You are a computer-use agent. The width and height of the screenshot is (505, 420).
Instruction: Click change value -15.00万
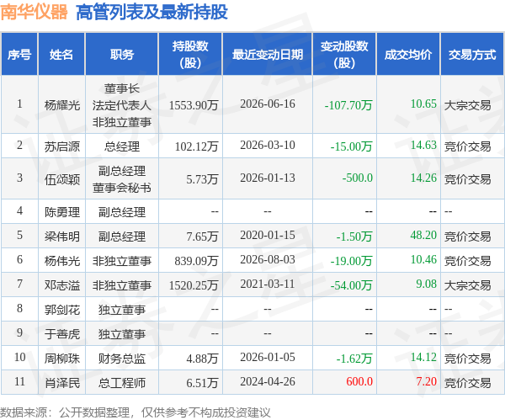coord(351,146)
